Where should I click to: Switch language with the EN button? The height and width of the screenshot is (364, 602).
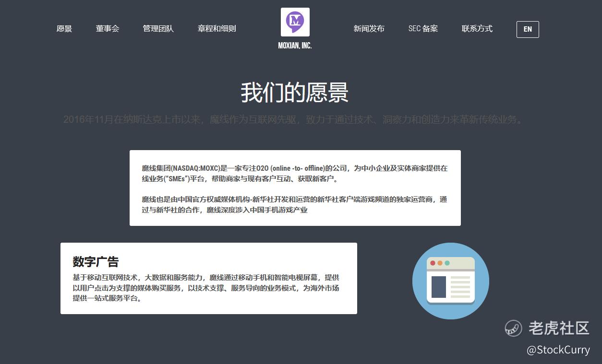point(528,29)
